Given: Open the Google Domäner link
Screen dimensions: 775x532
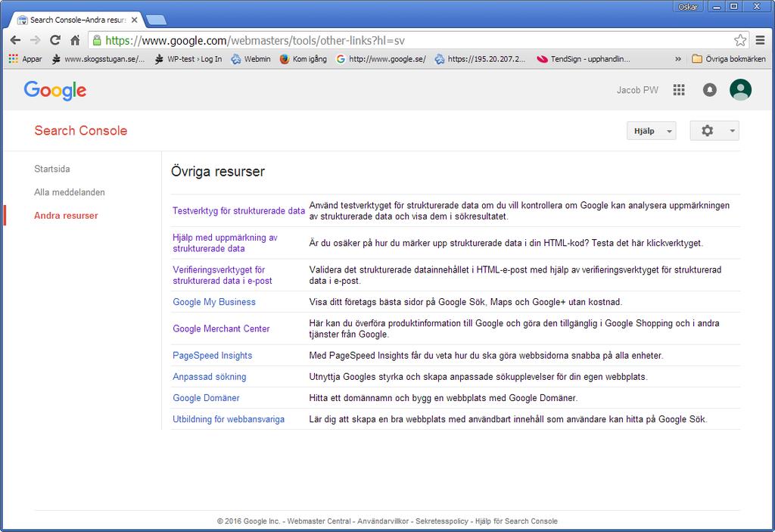Looking at the screenshot, I should coord(206,398).
